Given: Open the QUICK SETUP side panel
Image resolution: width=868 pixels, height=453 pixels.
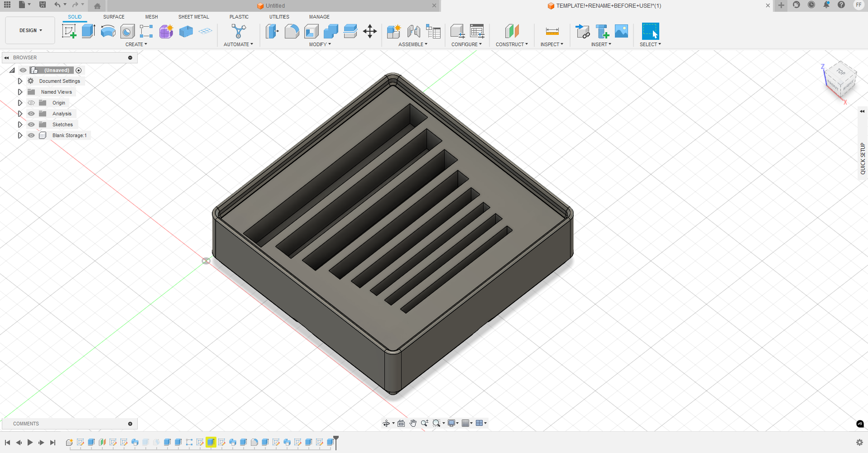Looking at the screenshot, I should click(863, 158).
